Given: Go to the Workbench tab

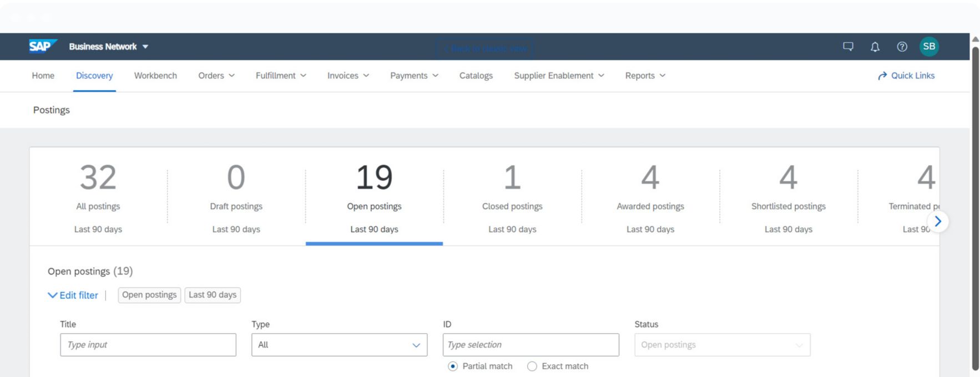Looking at the screenshot, I should [x=155, y=76].
